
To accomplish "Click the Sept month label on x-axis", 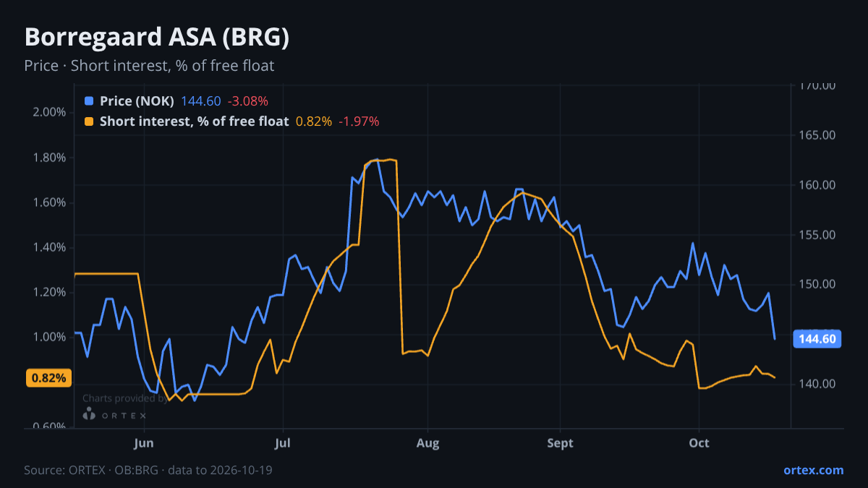I will click(x=560, y=442).
